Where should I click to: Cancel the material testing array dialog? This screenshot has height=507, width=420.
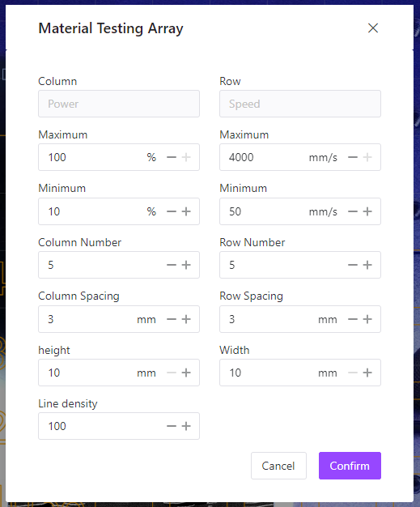pos(278,466)
